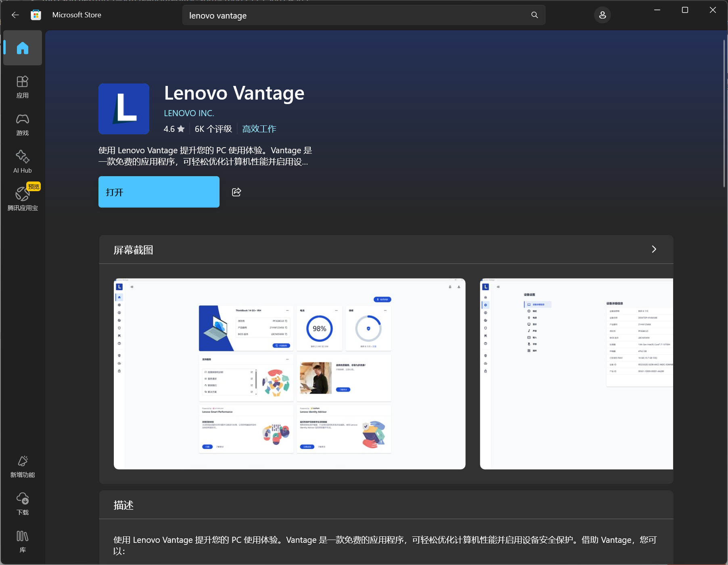This screenshot has width=728, height=565.
Task: Open the second screenshot showing device settings
Action: pos(577,374)
